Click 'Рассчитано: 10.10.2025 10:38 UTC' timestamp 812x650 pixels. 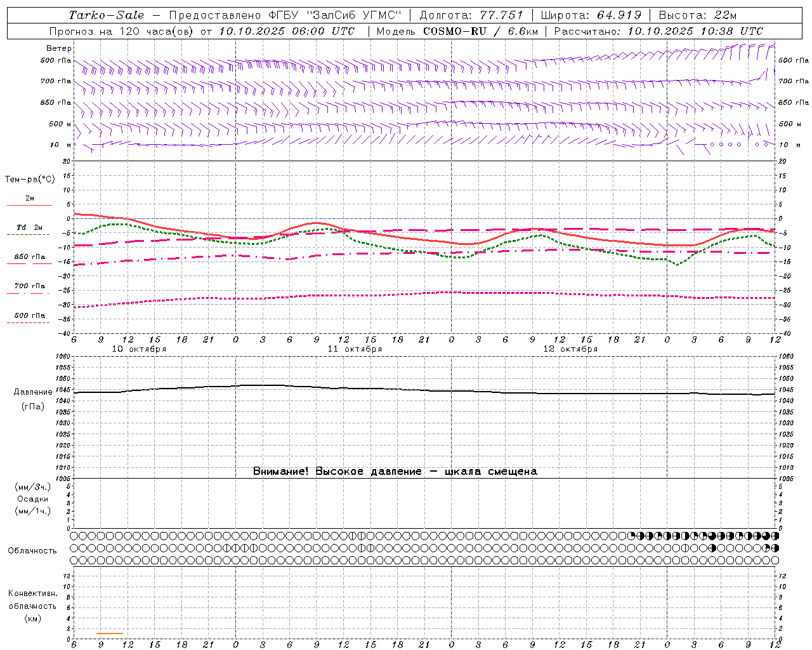[658, 31]
